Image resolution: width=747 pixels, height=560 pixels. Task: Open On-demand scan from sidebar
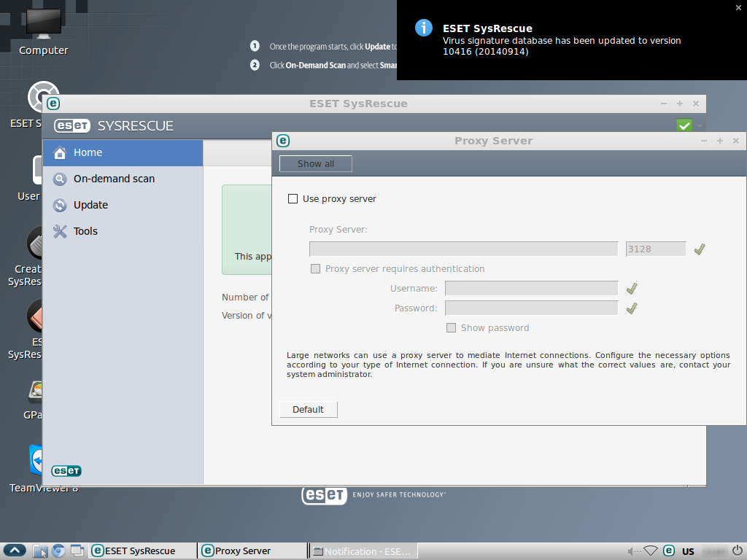(114, 179)
